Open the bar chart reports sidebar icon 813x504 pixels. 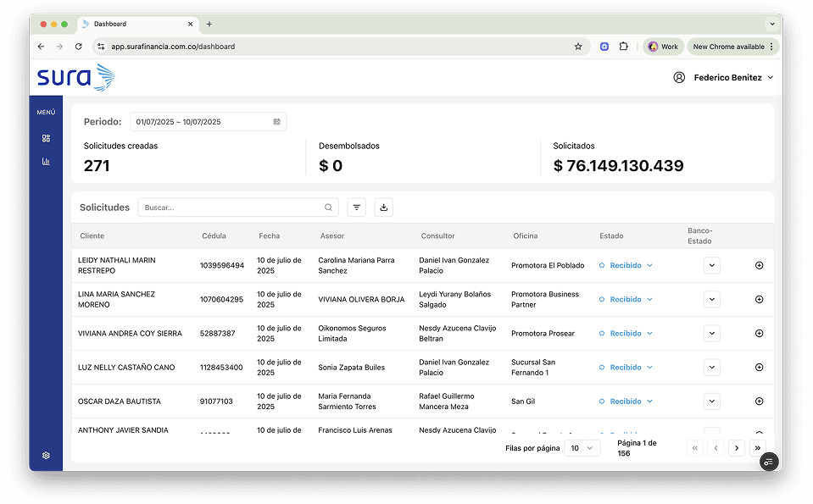coord(46,161)
